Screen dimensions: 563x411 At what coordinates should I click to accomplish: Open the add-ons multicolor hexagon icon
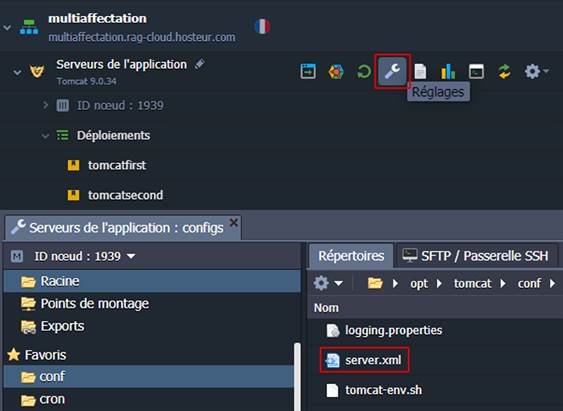pos(336,71)
